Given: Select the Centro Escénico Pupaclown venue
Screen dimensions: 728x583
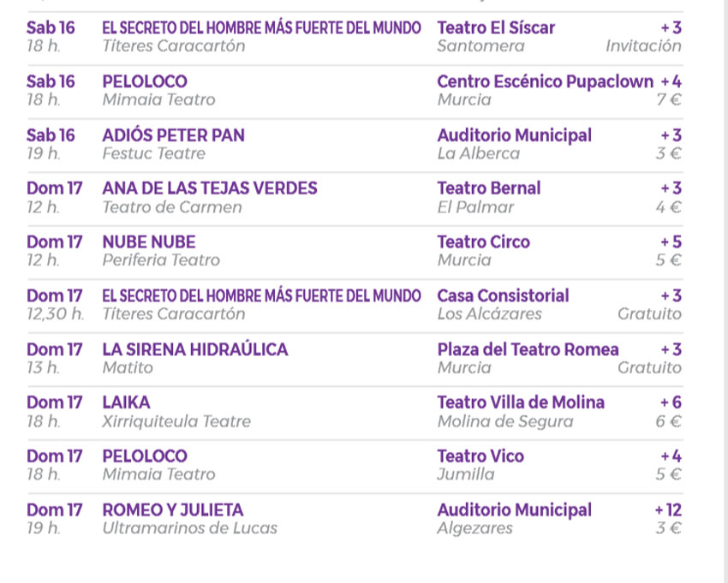Looking at the screenshot, I should click(x=546, y=82).
